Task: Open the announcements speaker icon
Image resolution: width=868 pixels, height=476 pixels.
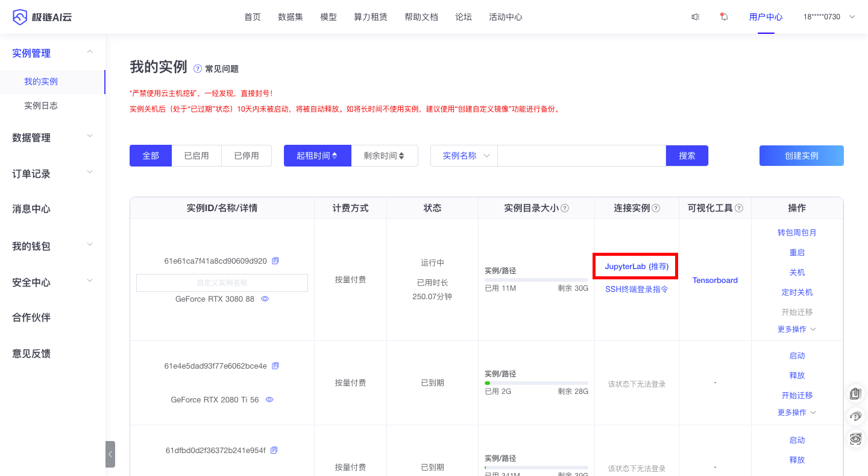Action: coord(696,17)
